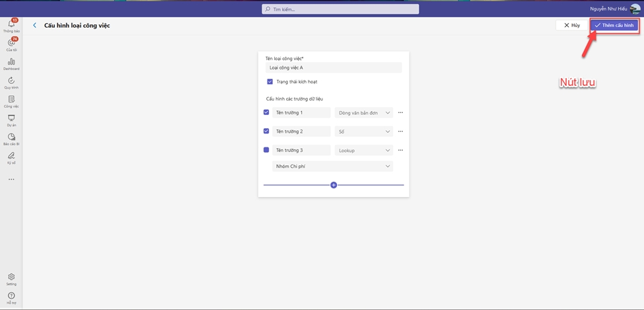This screenshot has width=644, height=310.
Task: Click the back arrow beside the page title
Action: [x=35, y=25]
